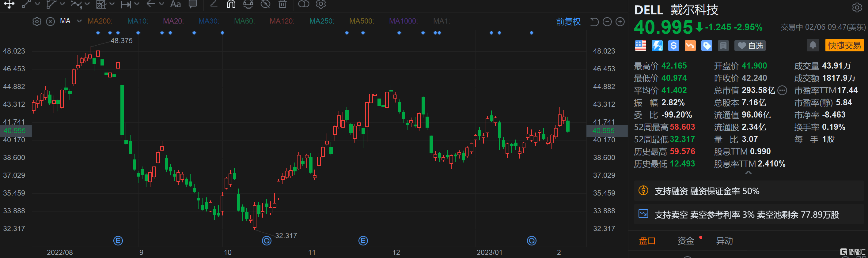Click the October Q marker on timeline
This screenshot has width=868, height=258.
click(267, 241)
